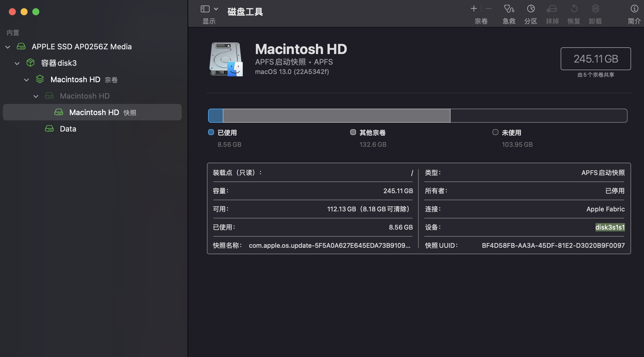Screen dimensions: 644x357
Task: Click the highlighted disk3s1s1 device value
Action: (610, 227)
